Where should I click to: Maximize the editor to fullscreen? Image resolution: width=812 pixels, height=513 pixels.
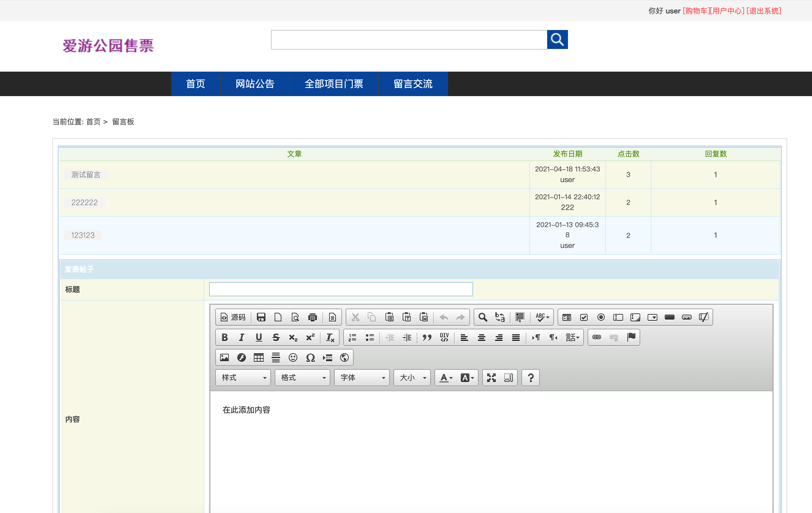491,377
